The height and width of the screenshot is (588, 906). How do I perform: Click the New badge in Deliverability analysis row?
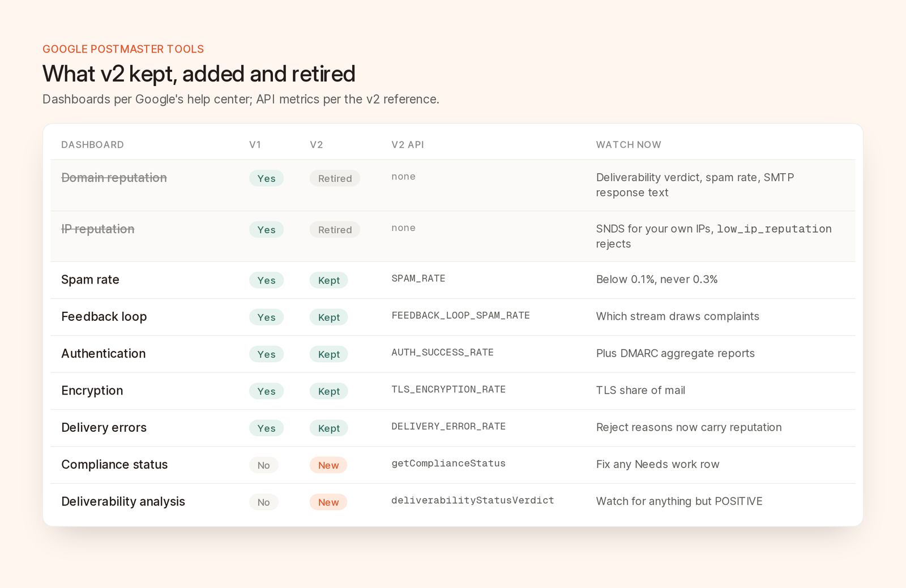tap(328, 503)
